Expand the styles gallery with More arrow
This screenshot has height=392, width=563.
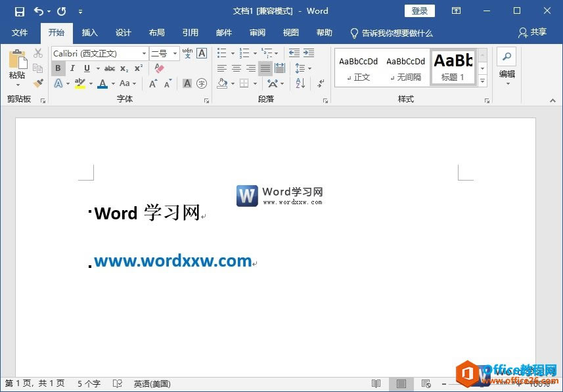point(483,79)
